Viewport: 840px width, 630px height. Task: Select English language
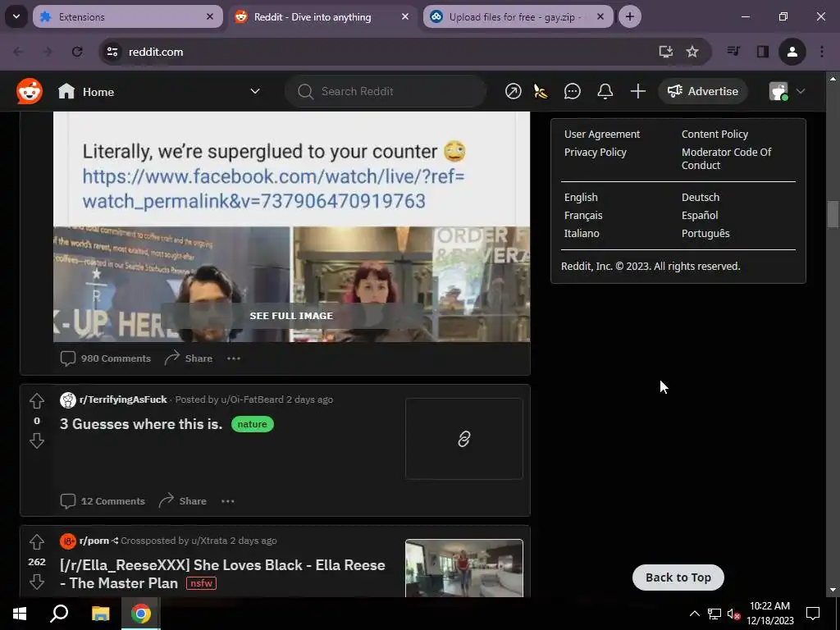click(x=581, y=197)
